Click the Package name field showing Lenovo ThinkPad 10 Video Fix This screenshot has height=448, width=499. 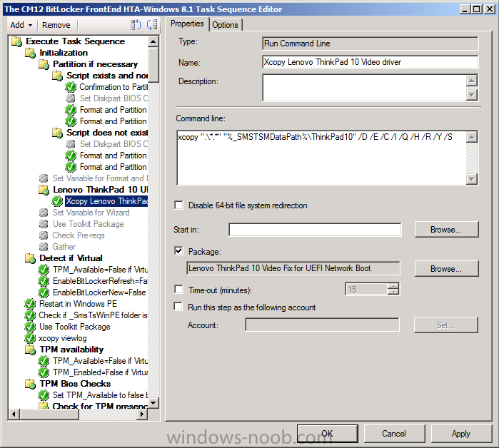point(293,268)
